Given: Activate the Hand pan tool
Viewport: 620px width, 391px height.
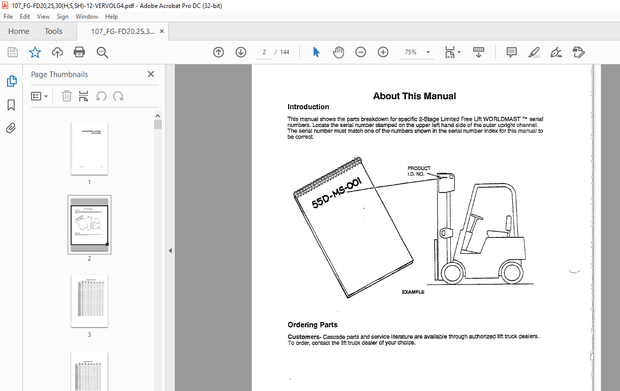Looking at the screenshot, I should 338,52.
